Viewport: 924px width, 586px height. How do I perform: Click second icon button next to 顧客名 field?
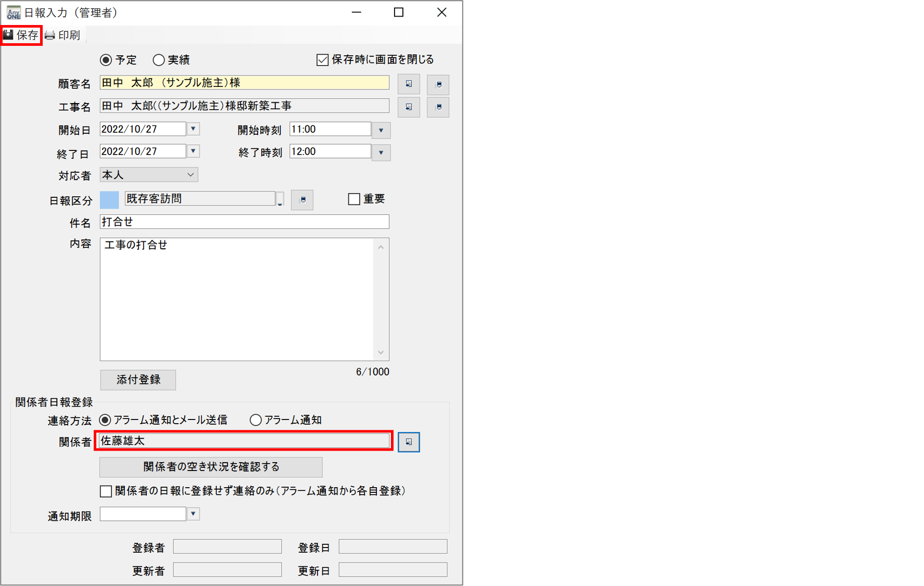(438, 84)
